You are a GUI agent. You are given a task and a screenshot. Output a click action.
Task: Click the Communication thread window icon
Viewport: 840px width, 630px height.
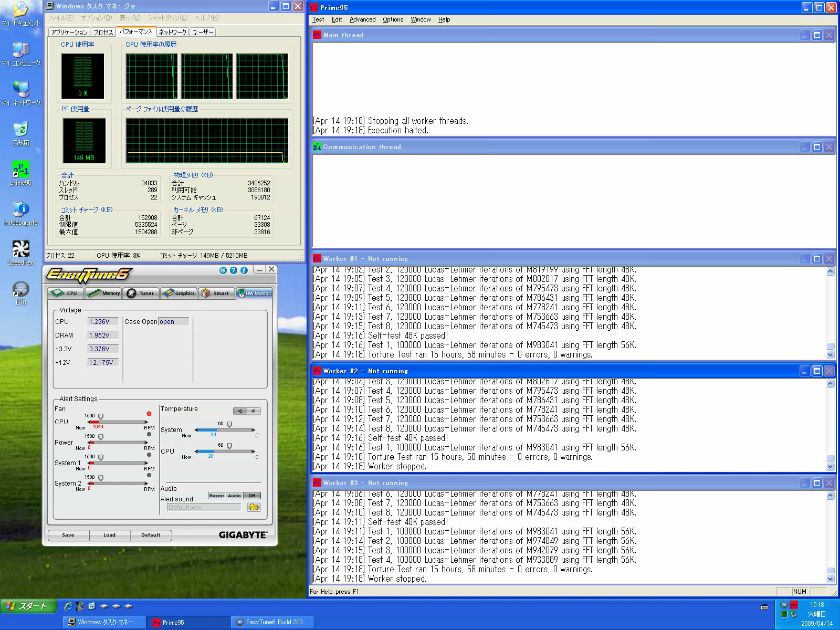coord(317,147)
